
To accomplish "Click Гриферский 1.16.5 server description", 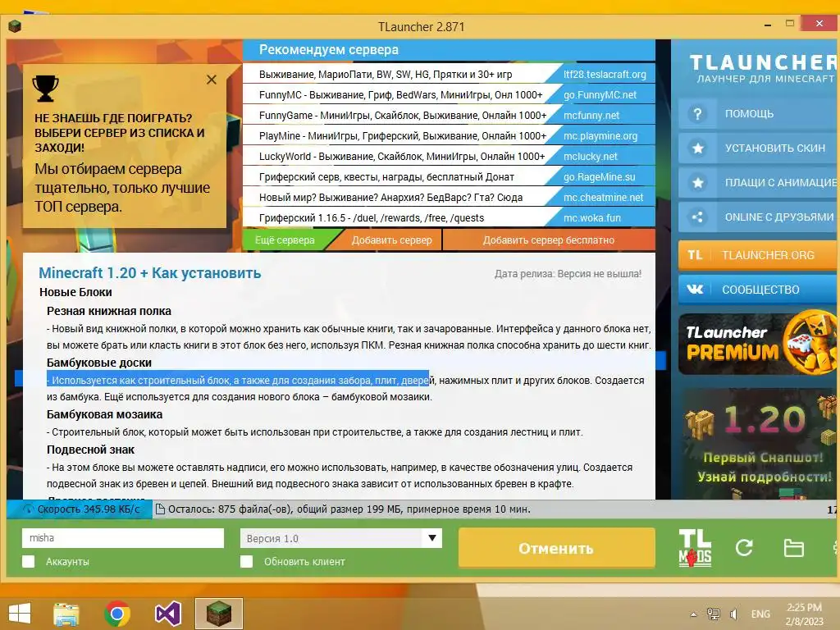I will point(372,218).
